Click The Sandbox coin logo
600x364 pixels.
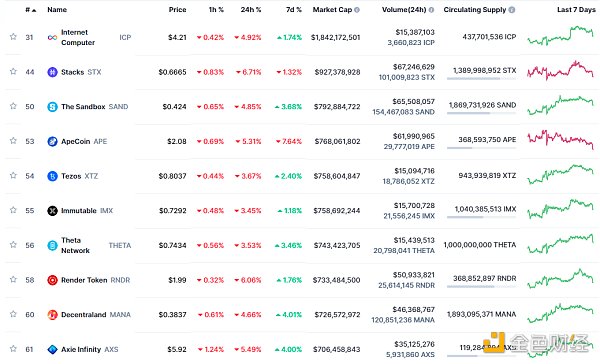pyautogui.click(x=52, y=106)
